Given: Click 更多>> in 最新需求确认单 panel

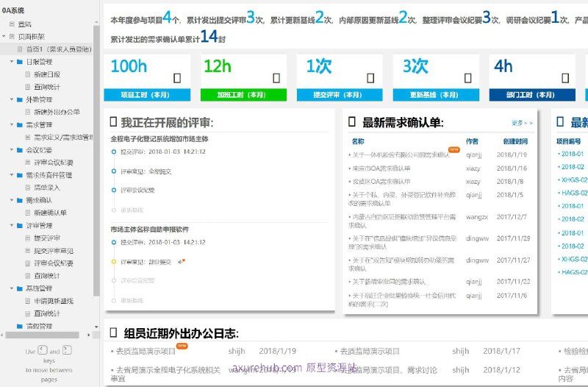Looking at the screenshot, I should (522, 123).
